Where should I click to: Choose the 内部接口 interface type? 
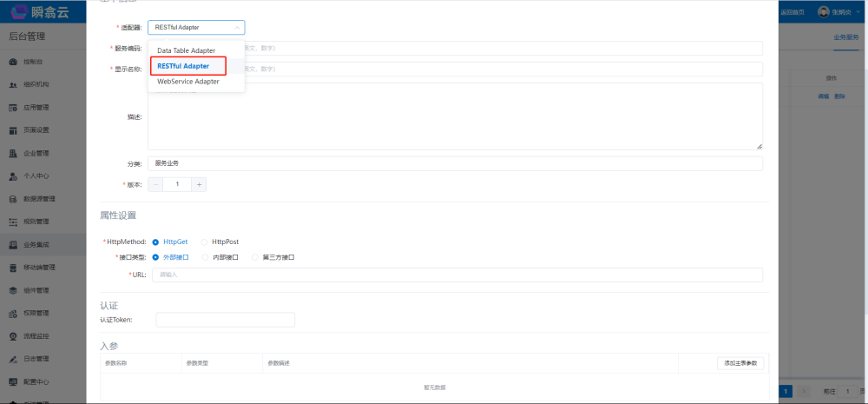click(x=206, y=257)
